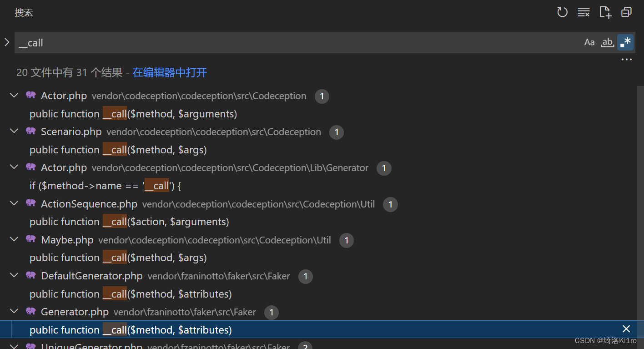Toggle whole word matching
Viewport: 644px width, 349px height.
click(x=608, y=42)
